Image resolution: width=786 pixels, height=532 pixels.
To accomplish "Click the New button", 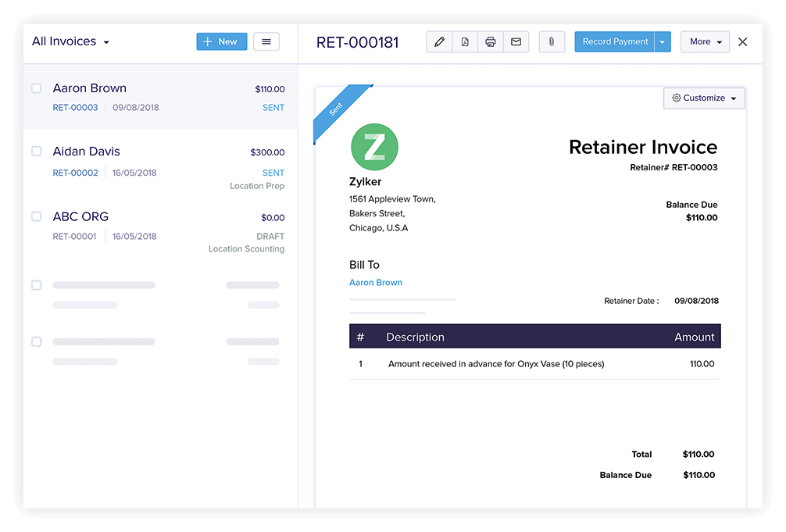I will click(221, 41).
